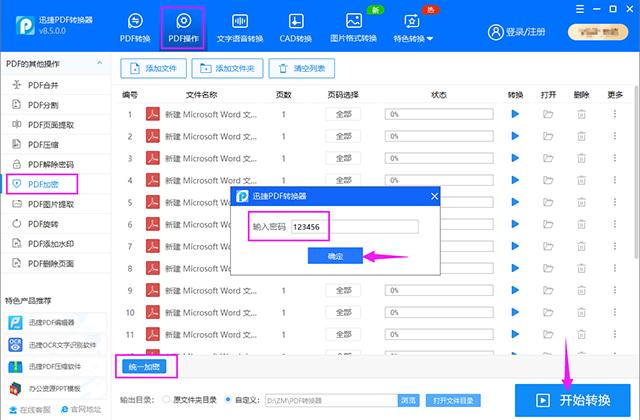
Task: Select 自定义 output directory option
Action: pyautogui.click(x=242, y=400)
